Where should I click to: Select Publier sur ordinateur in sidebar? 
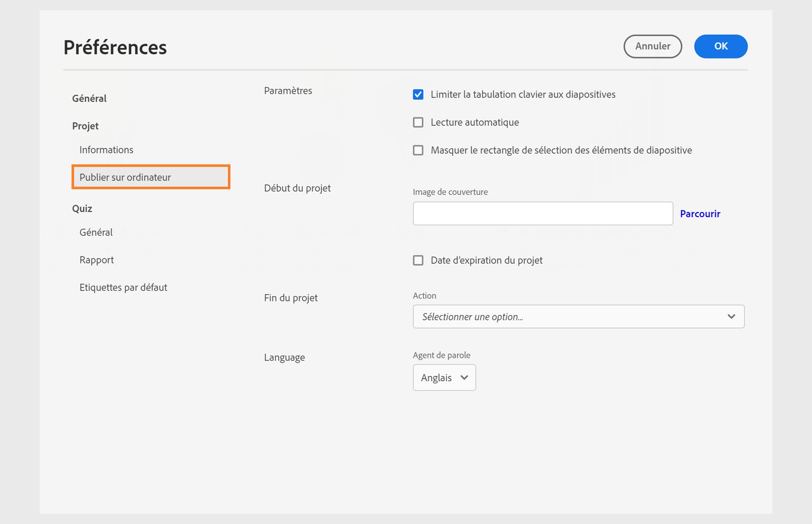(125, 177)
